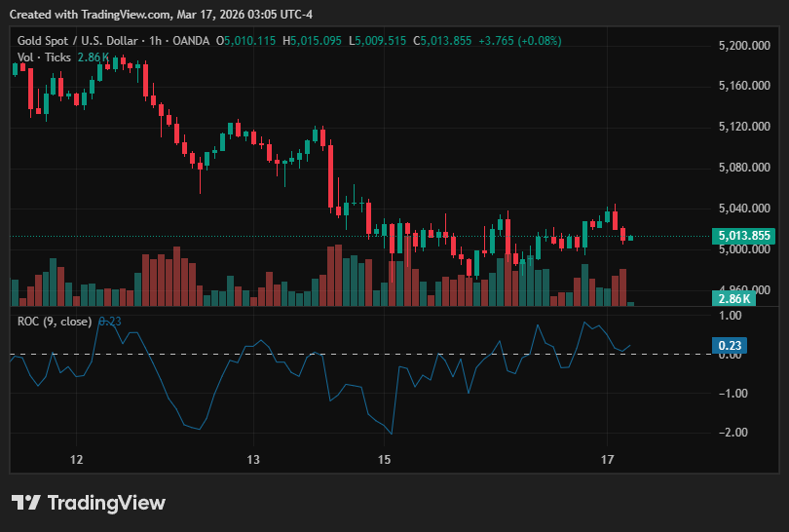Select the Vol · Ticks indicator label
This screenshot has width=789, height=532.
pos(44,57)
